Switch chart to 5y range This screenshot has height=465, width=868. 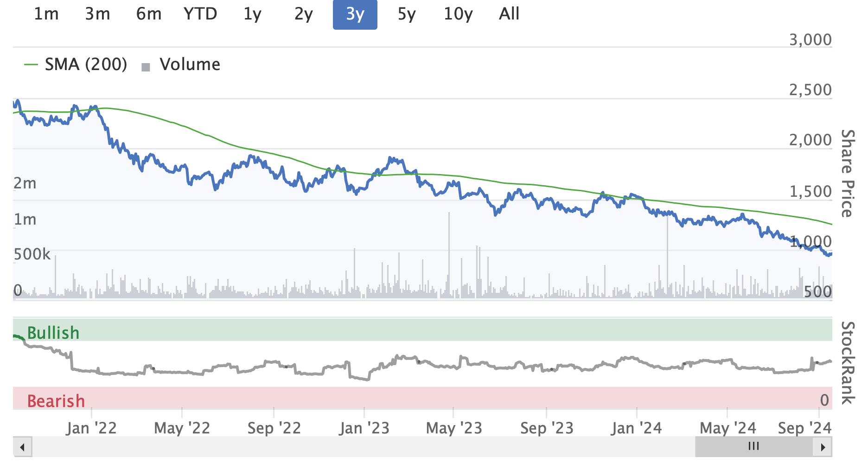pos(407,14)
